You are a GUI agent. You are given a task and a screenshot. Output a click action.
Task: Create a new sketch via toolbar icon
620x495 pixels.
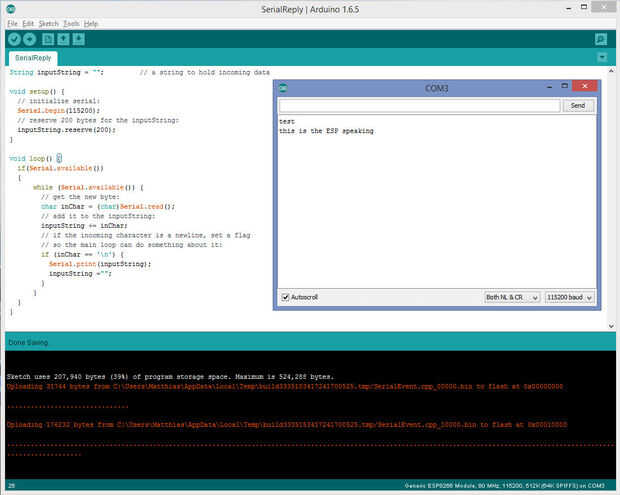pyautogui.click(x=48, y=39)
